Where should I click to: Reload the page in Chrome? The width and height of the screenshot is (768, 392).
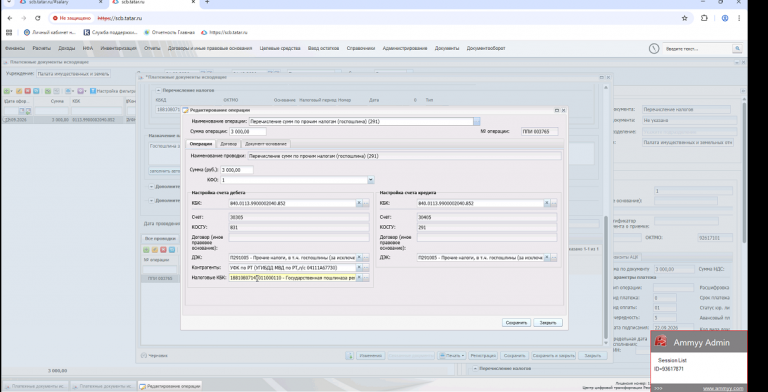point(37,18)
